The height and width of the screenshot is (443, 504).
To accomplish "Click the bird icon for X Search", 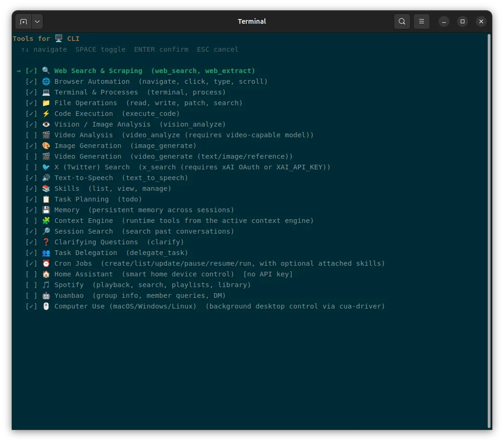I will (46, 167).
